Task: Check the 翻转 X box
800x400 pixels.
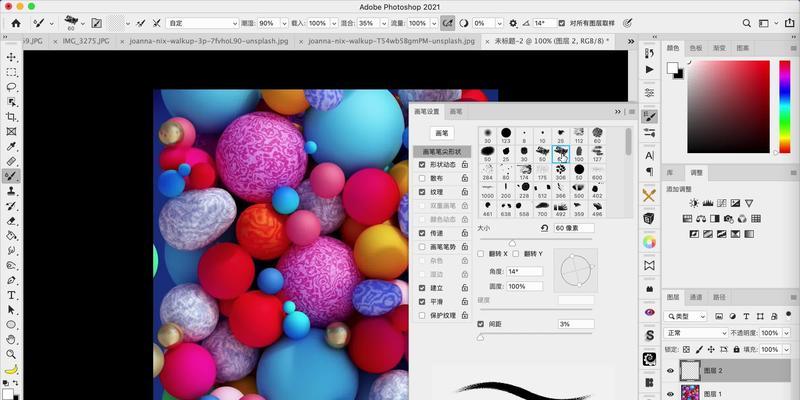Action: [481, 254]
